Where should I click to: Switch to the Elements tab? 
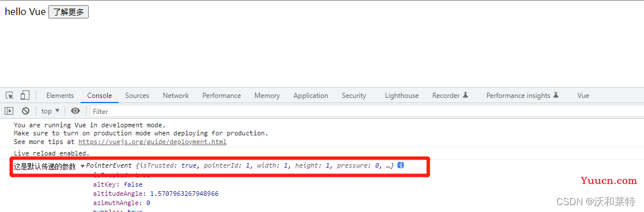click(x=60, y=95)
